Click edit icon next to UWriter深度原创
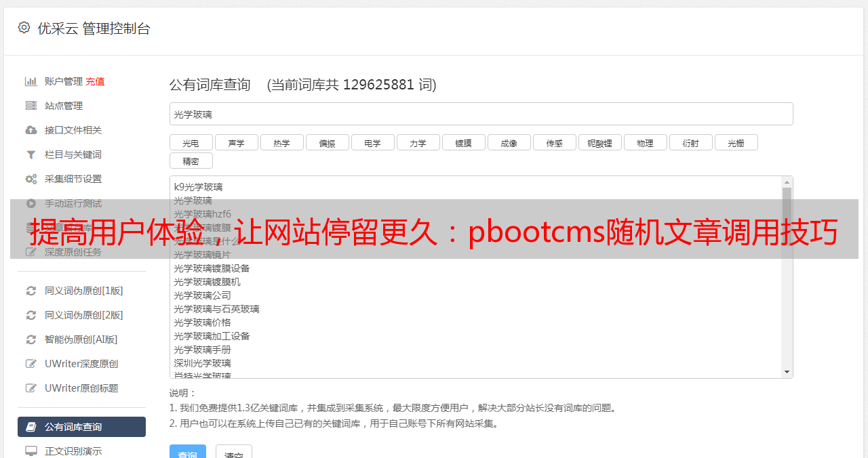 (x=31, y=364)
